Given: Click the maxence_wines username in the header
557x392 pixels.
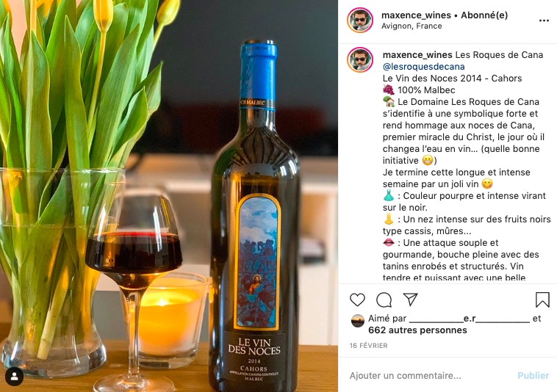Looking at the screenshot, I should tap(416, 15).
